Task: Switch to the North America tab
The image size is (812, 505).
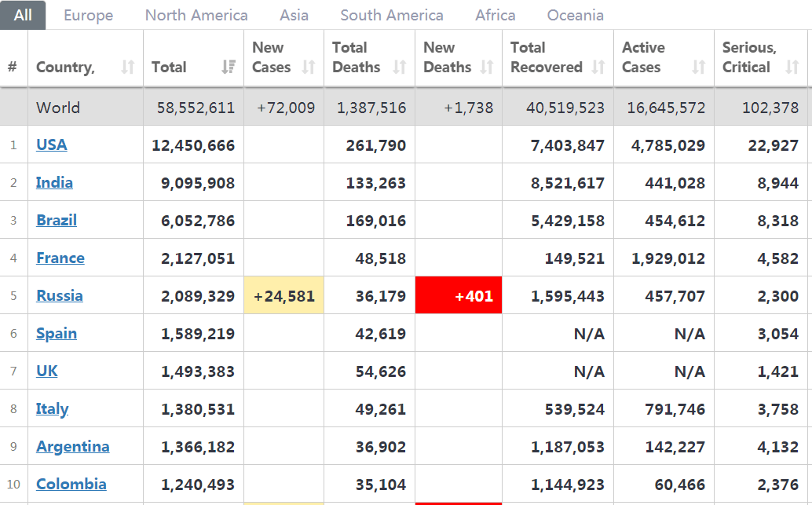Action: (196, 15)
